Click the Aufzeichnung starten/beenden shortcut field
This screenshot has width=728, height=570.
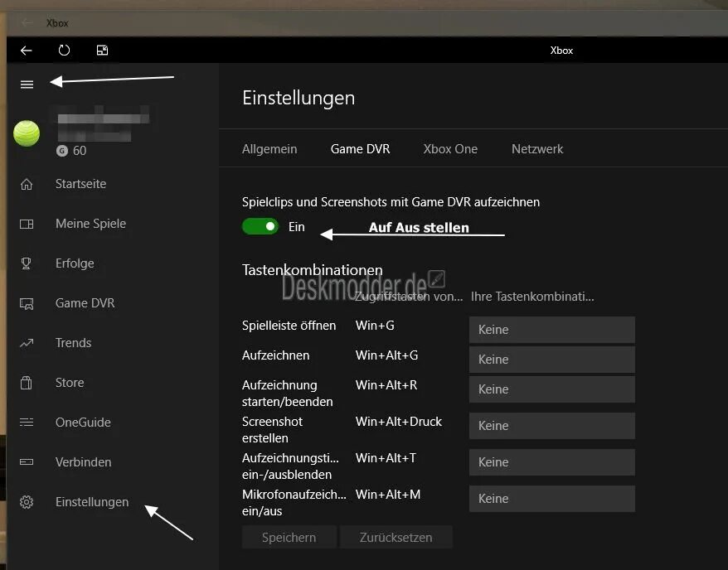[552, 389]
